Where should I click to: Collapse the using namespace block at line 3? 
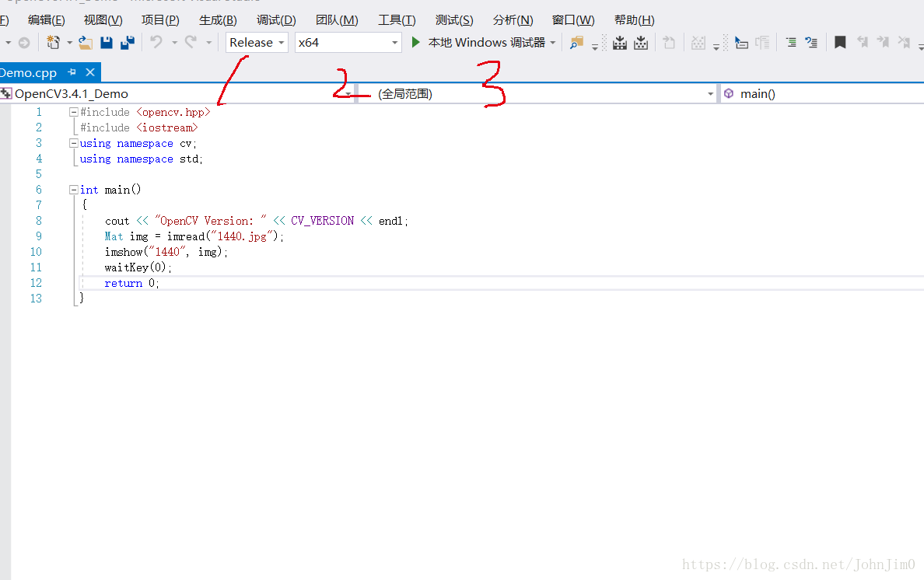coord(74,143)
